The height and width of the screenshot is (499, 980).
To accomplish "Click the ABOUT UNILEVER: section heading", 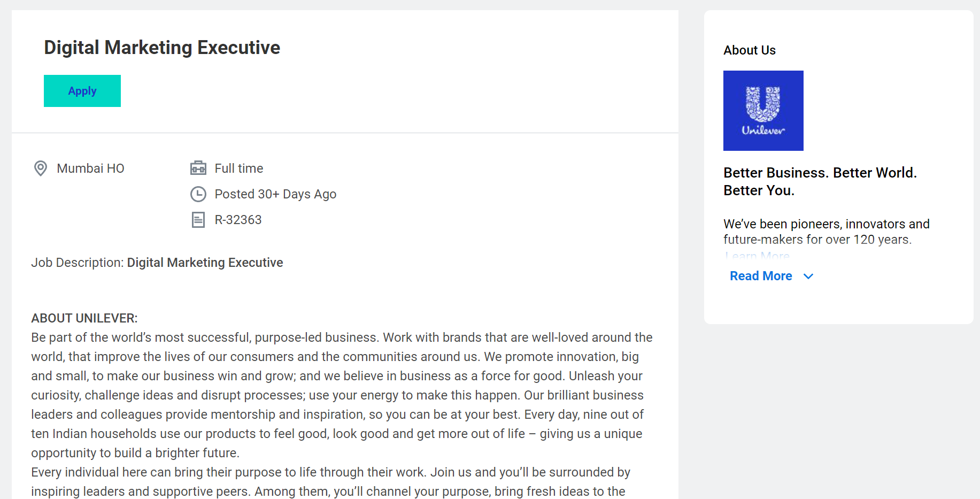I will [84, 318].
